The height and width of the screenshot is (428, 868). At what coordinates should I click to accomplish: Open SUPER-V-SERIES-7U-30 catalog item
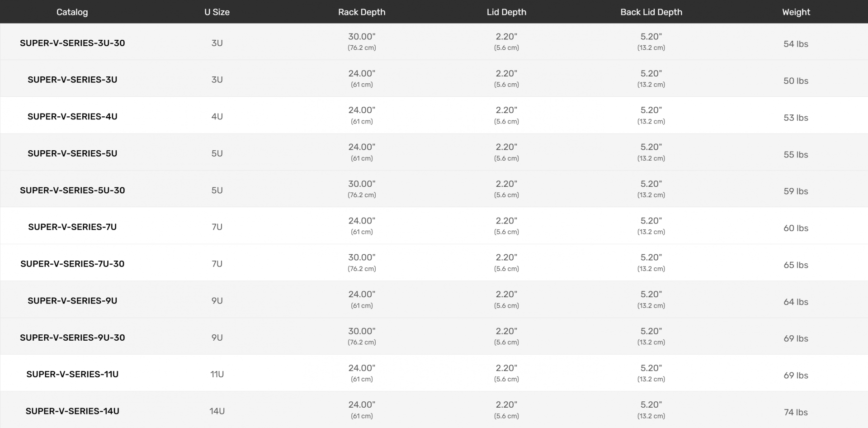72,264
